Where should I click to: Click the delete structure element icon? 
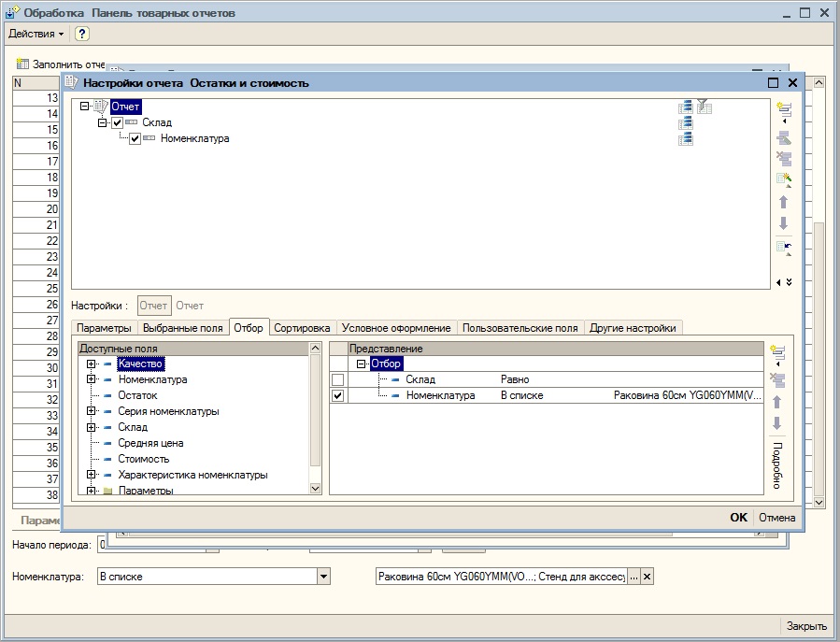pos(783,157)
